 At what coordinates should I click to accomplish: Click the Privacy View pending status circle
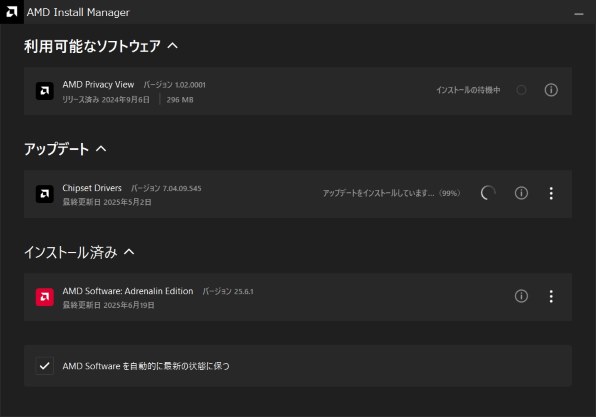521,90
